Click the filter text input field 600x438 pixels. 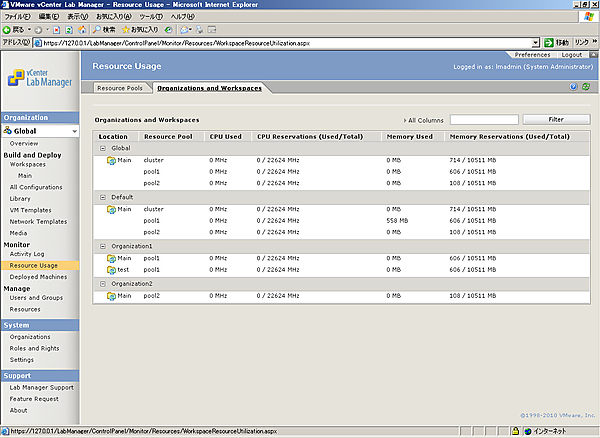(484, 120)
